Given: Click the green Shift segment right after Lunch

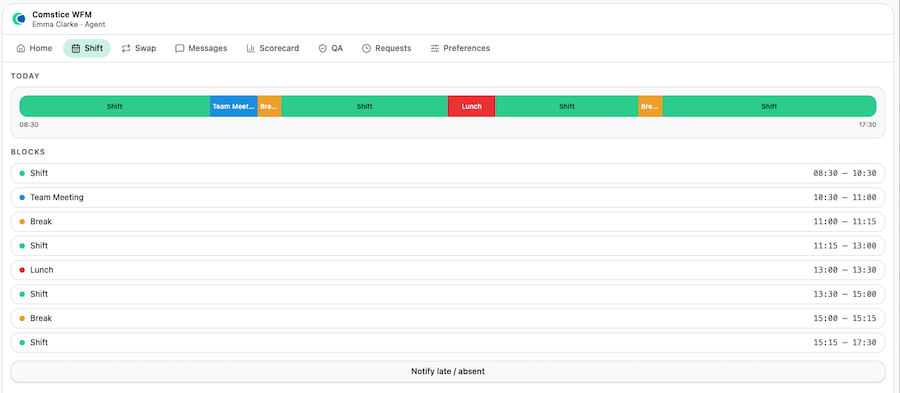Looking at the screenshot, I should coord(567,106).
